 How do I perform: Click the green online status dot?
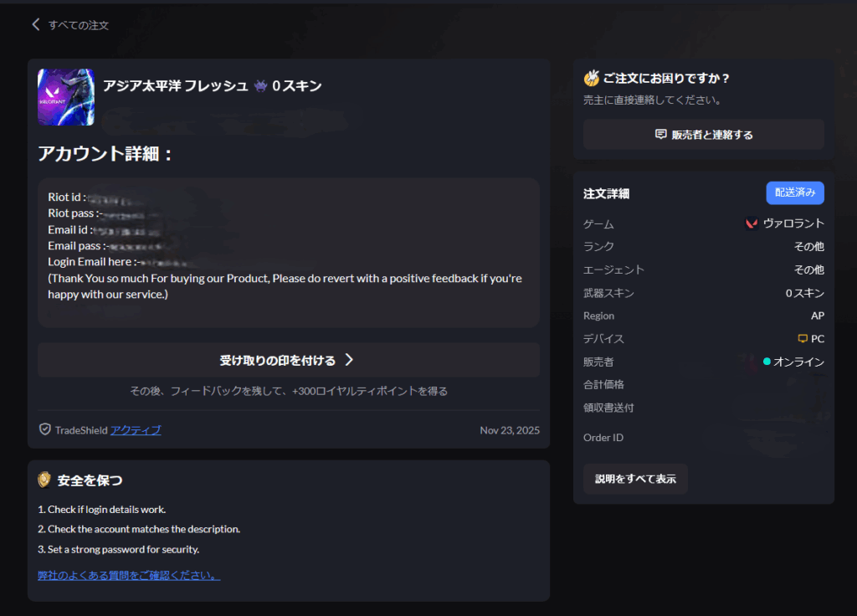click(x=767, y=362)
